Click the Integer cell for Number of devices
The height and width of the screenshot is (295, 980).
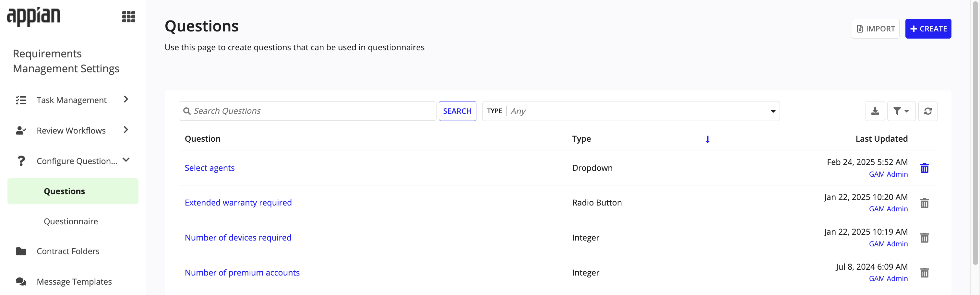click(585, 238)
